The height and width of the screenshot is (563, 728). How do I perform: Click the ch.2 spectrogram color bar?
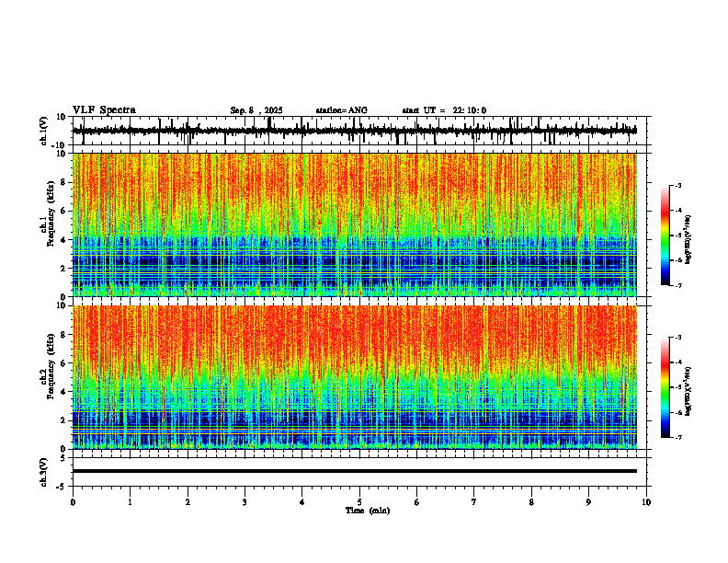tap(665, 387)
